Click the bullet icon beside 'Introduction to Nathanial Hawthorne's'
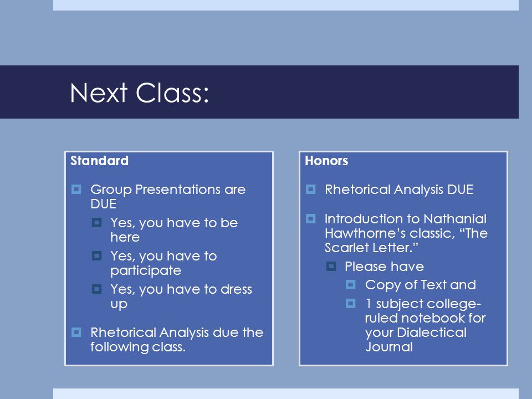532x399 pixels. tap(311, 218)
